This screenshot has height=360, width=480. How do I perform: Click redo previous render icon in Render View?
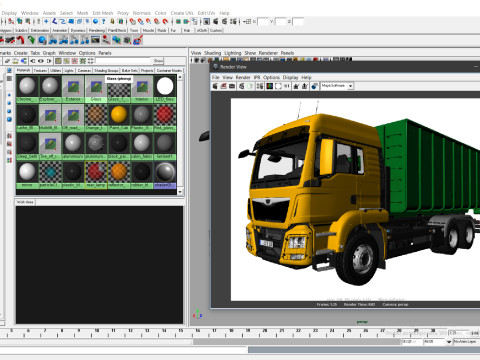click(x=215, y=86)
